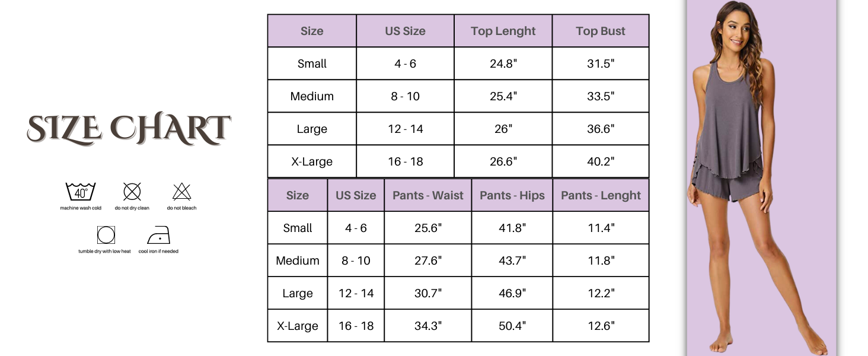The width and height of the screenshot is (868, 356).
Task: Click the Top Lenght column header
Action: point(503,31)
